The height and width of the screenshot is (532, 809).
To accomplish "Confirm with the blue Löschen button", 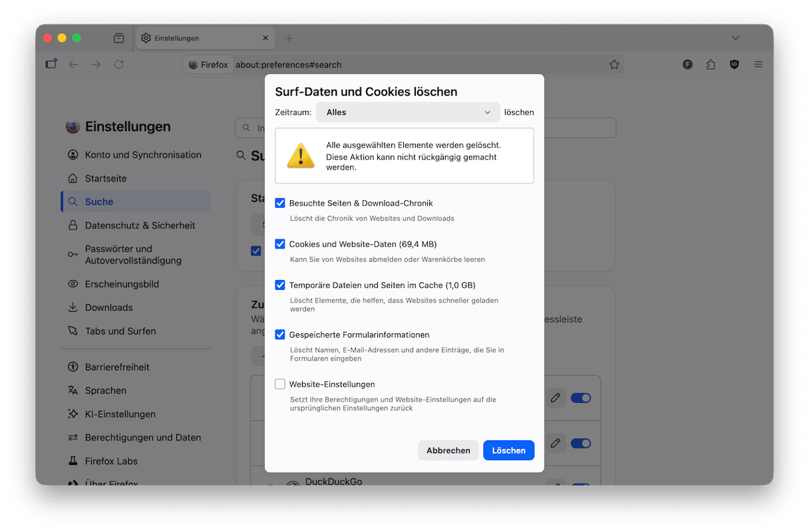I will pyautogui.click(x=509, y=450).
